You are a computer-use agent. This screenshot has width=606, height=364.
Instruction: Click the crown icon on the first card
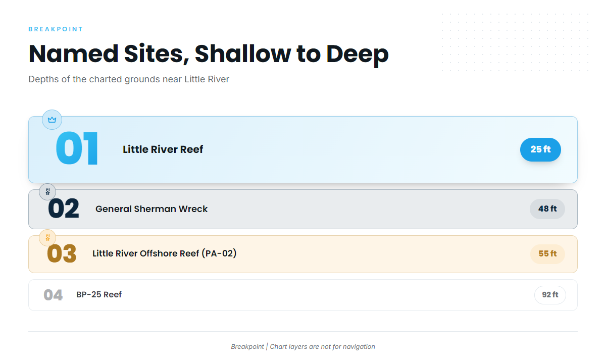point(52,120)
